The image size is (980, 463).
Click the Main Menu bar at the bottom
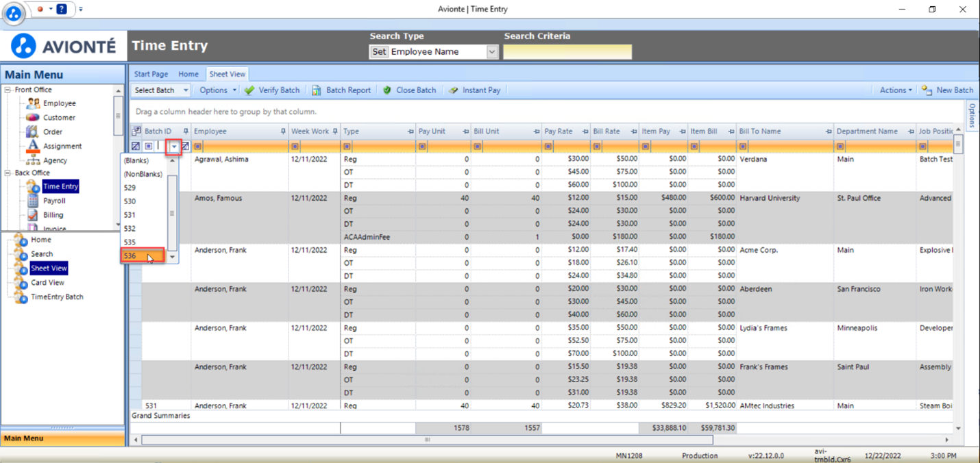pos(62,438)
